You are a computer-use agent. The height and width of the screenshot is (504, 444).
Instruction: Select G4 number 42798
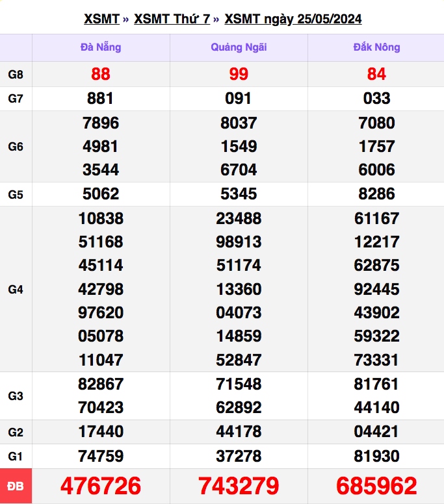(x=101, y=289)
